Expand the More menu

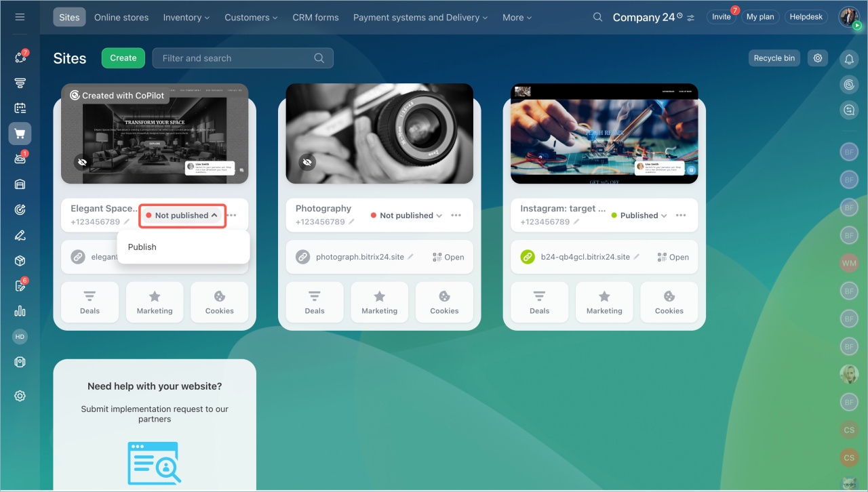click(517, 18)
